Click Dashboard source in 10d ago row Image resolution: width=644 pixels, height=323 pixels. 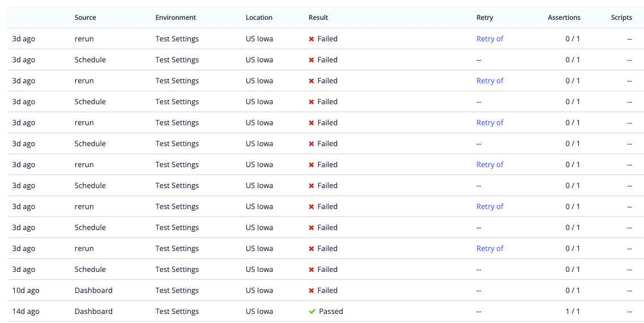[x=93, y=291]
